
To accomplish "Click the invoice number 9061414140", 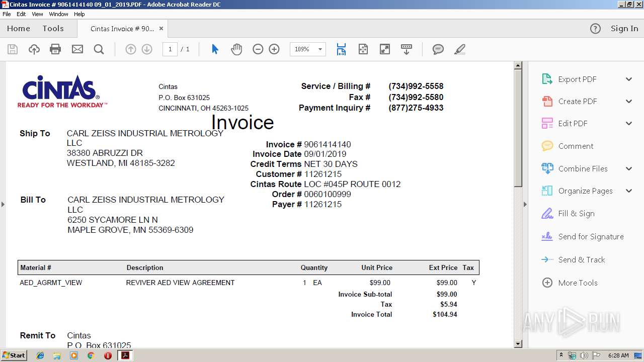I will (328, 144).
